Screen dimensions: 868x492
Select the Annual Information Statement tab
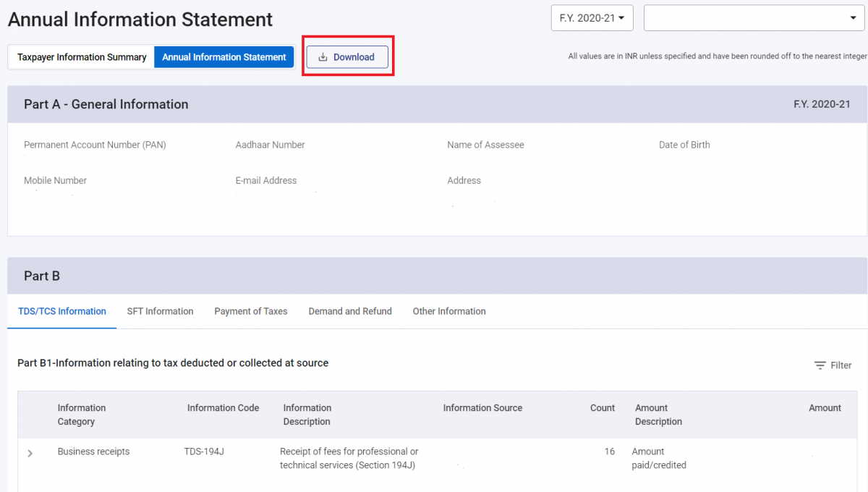point(224,57)
